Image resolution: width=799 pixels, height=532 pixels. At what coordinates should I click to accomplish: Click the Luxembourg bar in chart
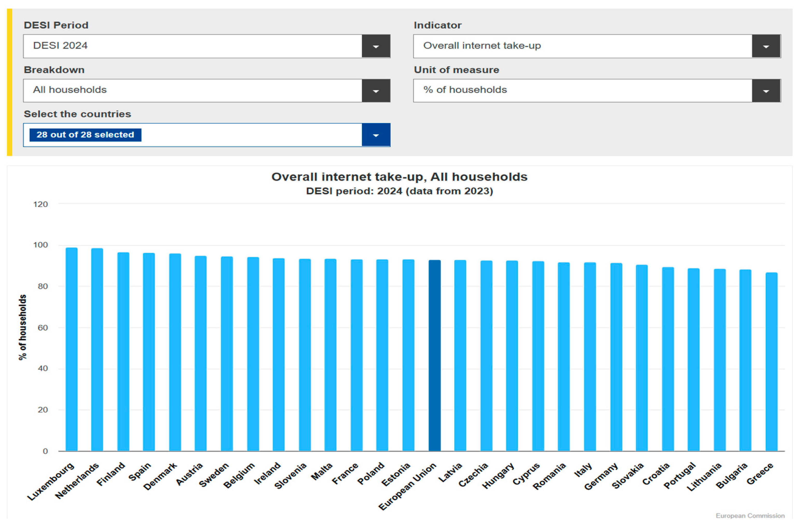(x=72, y=349)
